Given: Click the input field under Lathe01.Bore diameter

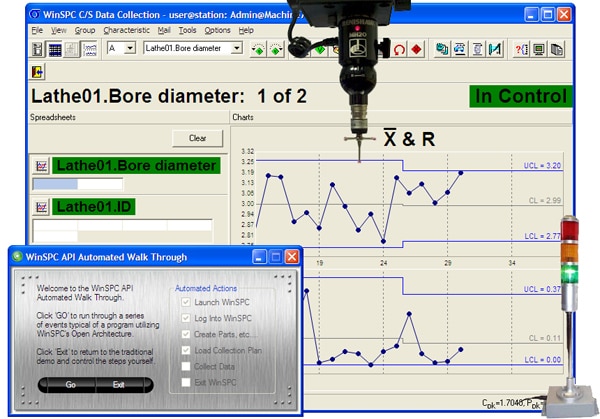Looking at the screenshot, I should 77,184.
